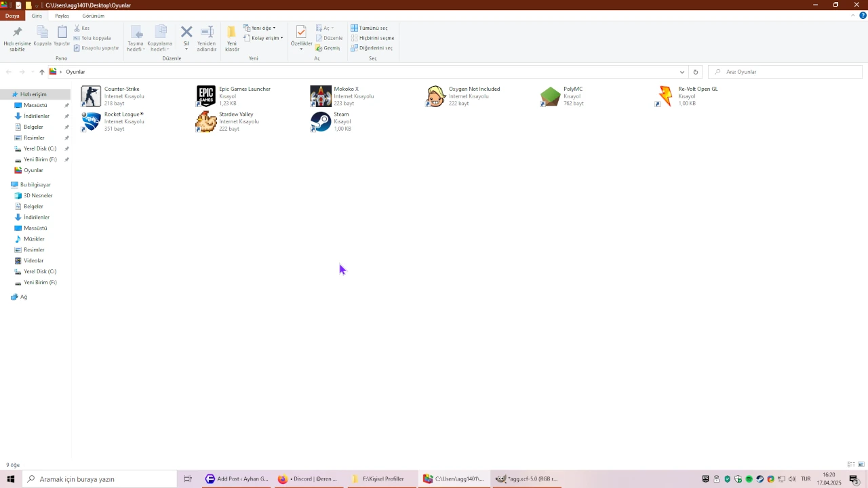The width and height of the screenshot is (868, 488).
Task: Click the Ara: Oyunlar search field
Action: click(x=785, y=72)
